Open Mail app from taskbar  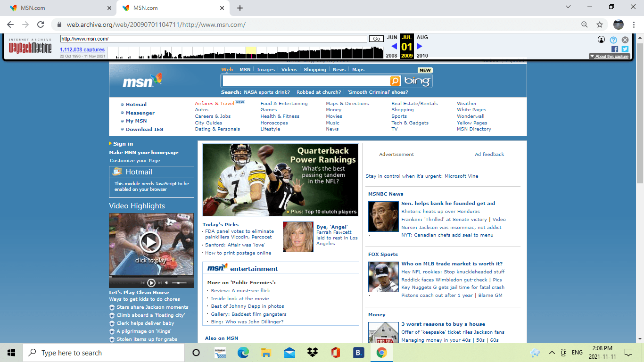(289, 353)
